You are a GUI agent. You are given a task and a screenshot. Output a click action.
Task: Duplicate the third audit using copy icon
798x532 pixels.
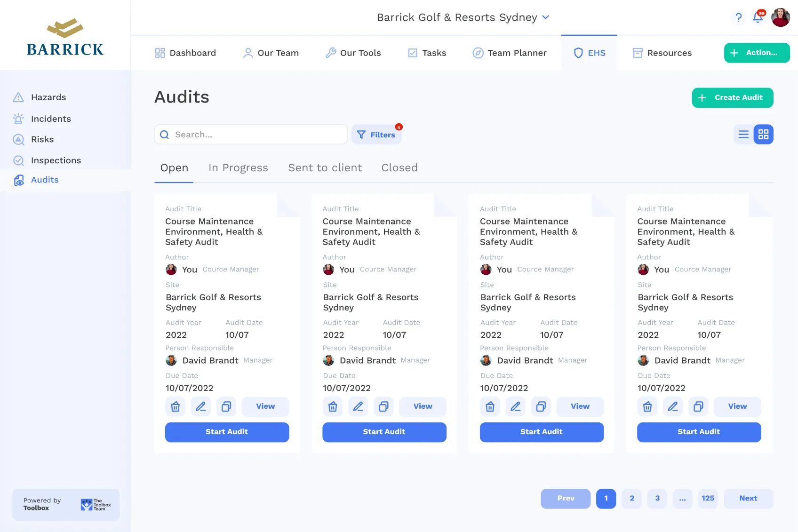[541, 406]
